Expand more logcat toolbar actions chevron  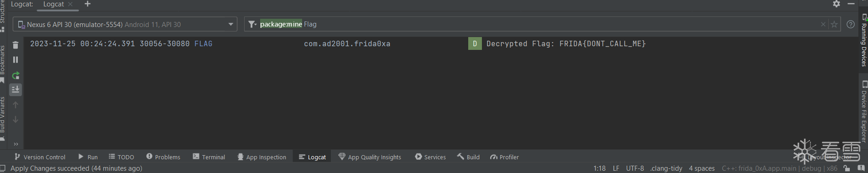click(16, 144)
